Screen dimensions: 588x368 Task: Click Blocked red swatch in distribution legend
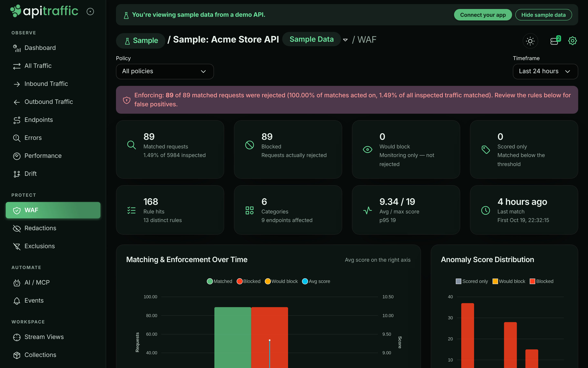(532, 281)
